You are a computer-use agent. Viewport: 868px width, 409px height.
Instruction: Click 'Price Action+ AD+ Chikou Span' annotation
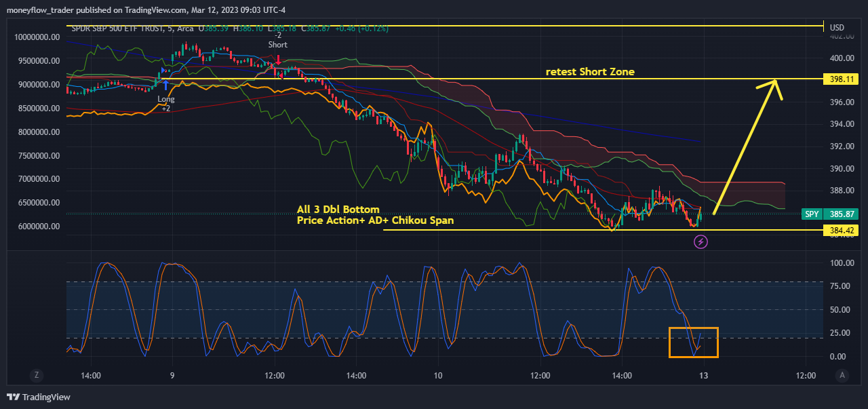pos(376,220)
